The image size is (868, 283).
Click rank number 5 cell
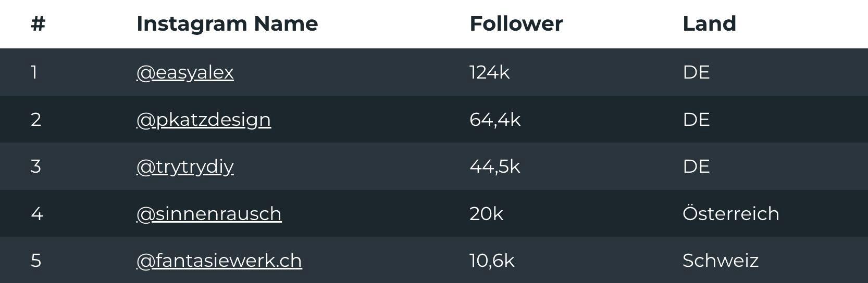35,261
